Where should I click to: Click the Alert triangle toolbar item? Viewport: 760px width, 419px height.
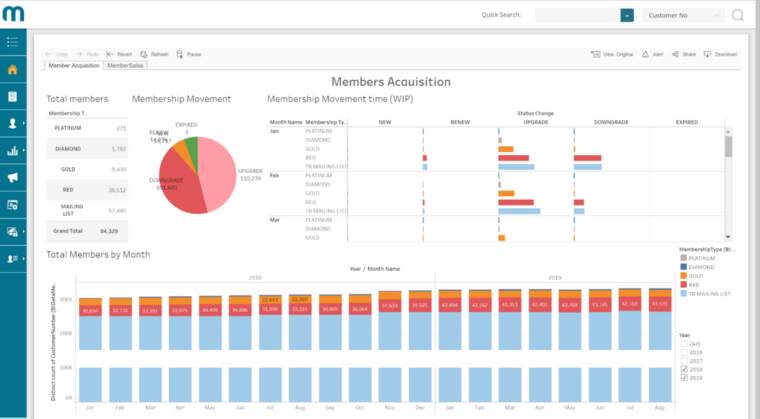coord(652,54)
